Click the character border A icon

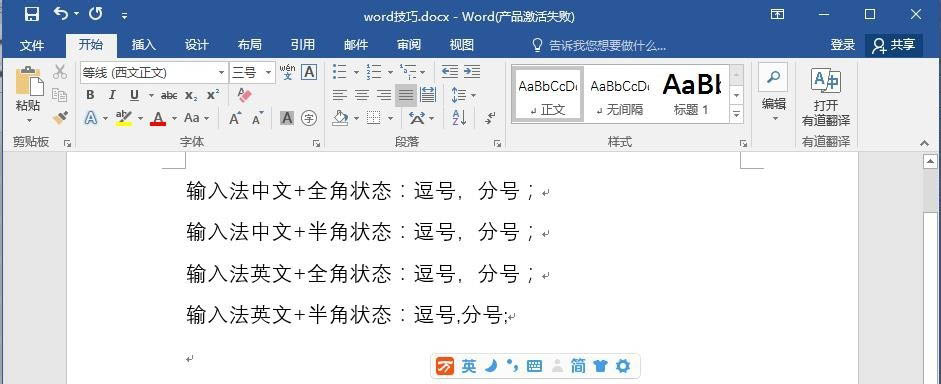click(309, 73)
